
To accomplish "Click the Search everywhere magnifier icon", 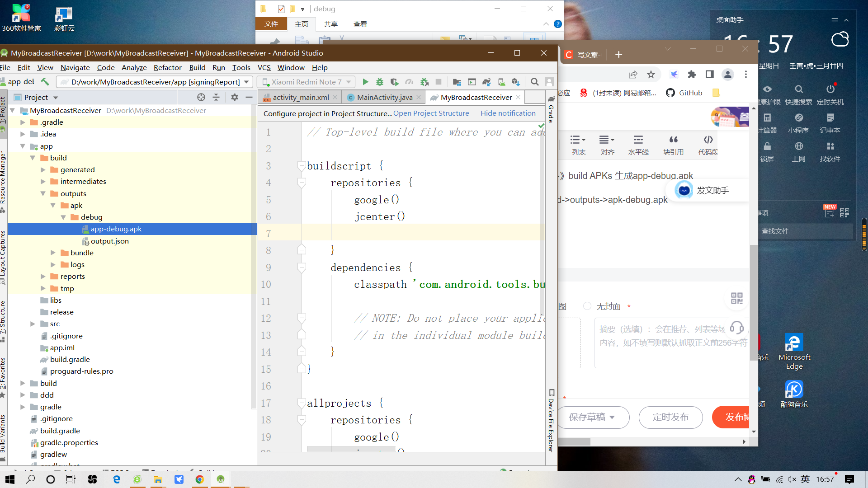I will [535, 82].
